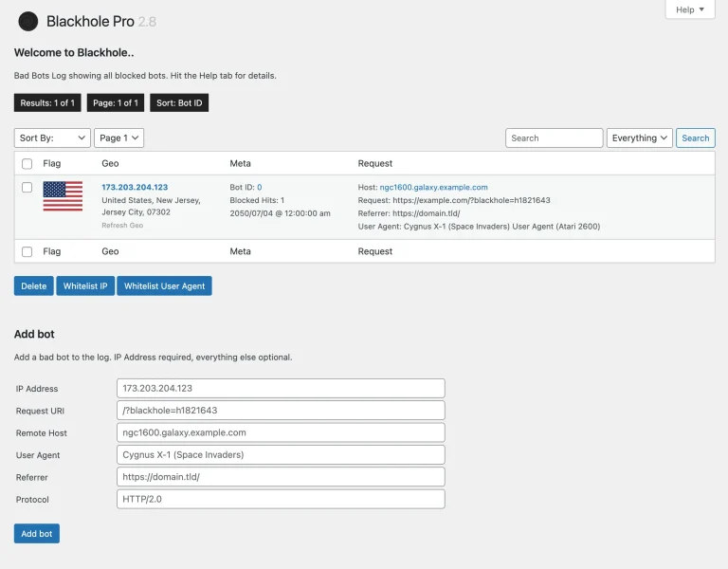Screen dimensions: 728x569
Task: Click the Add bot section heading
Action: [x=34, y=334]
